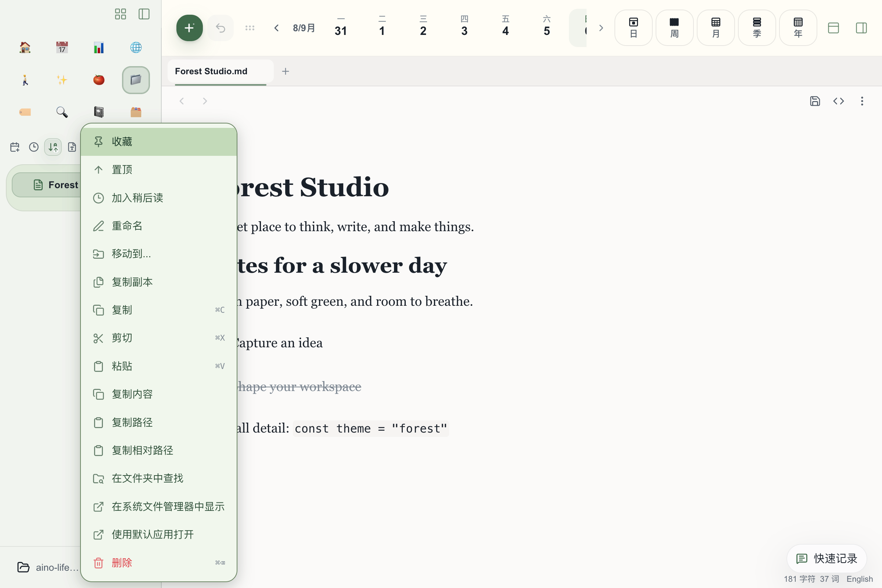882x588 pixels.
Task: Open the calendar 17 icon
Action: (62, 48)
